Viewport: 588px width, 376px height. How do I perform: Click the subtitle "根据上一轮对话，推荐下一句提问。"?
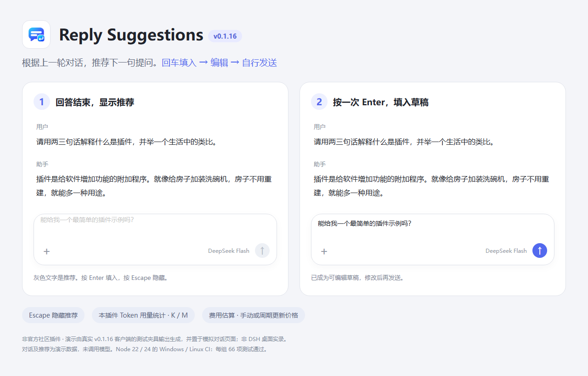tap(91, 63)
